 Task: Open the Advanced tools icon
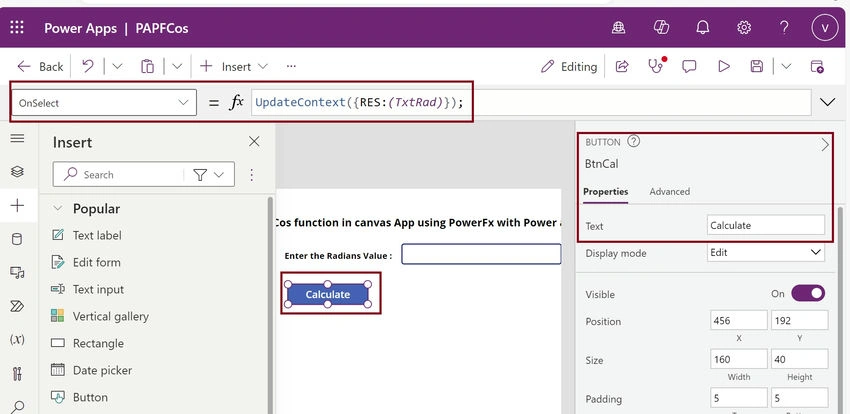click(x=17, y=373)
